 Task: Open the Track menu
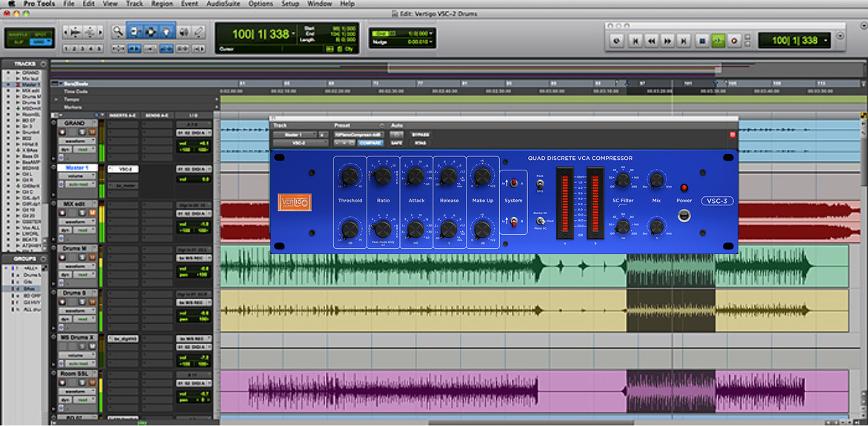(x=134, y=4)
